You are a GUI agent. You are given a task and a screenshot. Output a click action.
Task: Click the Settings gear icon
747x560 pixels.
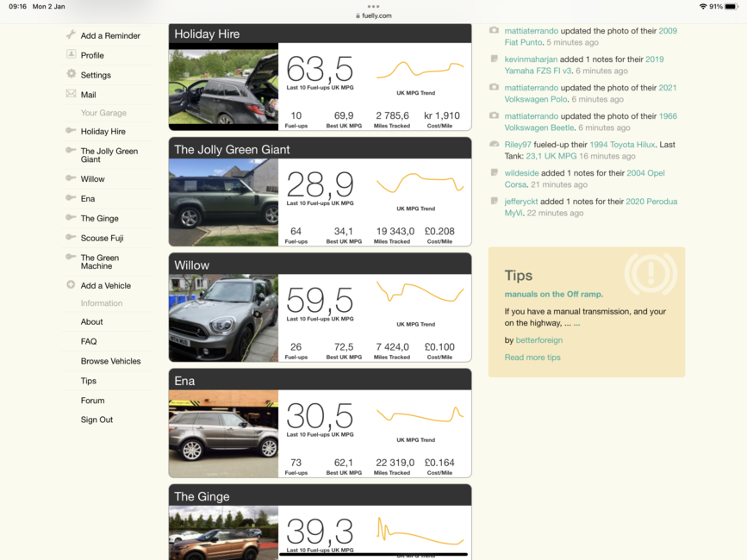[x=71, y=74]
